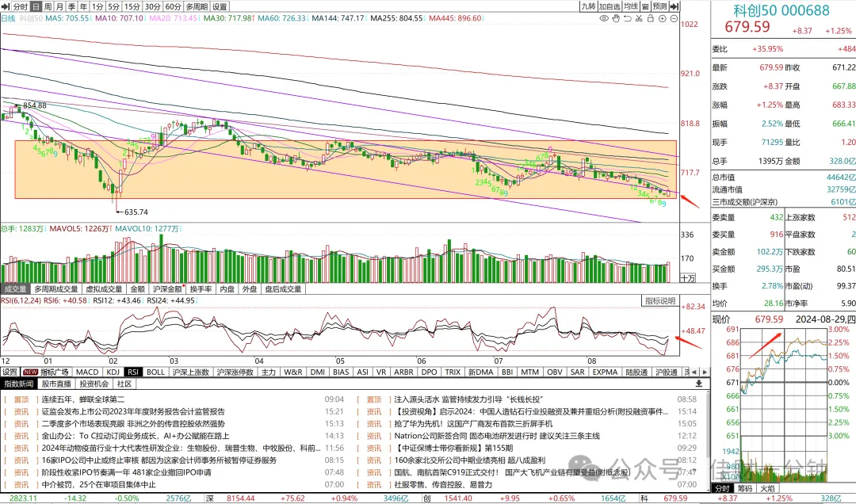Screen dimensions: 856x504
Task: Open the 指标广场 indicator plaza
Action: pyautogui.click(x=47, y=372)
